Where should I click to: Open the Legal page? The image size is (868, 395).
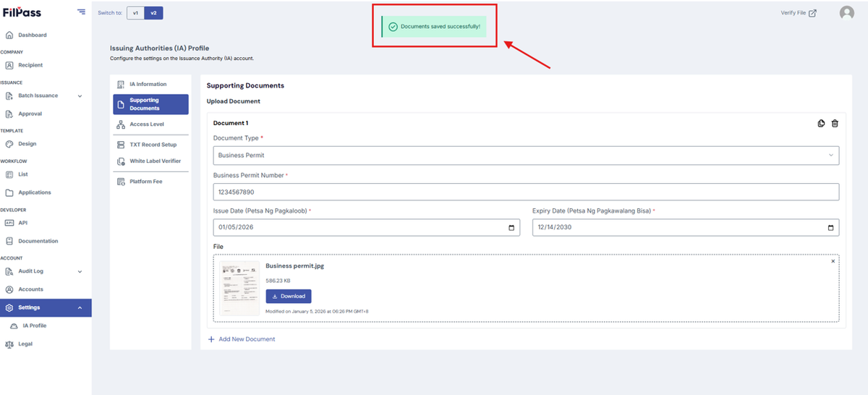[x=25, y=344]
